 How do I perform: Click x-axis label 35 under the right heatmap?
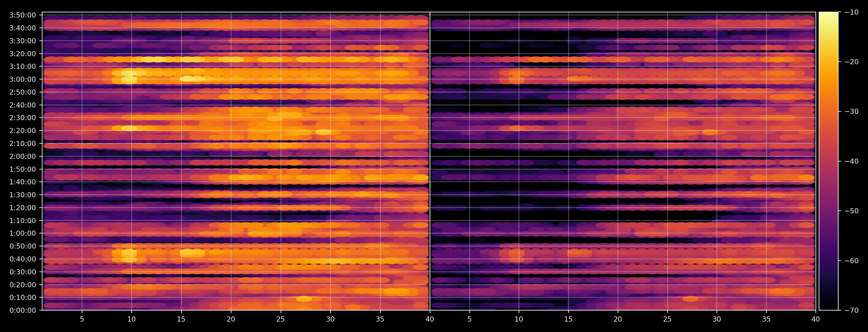pyautogui.click(x=767, y=319)
